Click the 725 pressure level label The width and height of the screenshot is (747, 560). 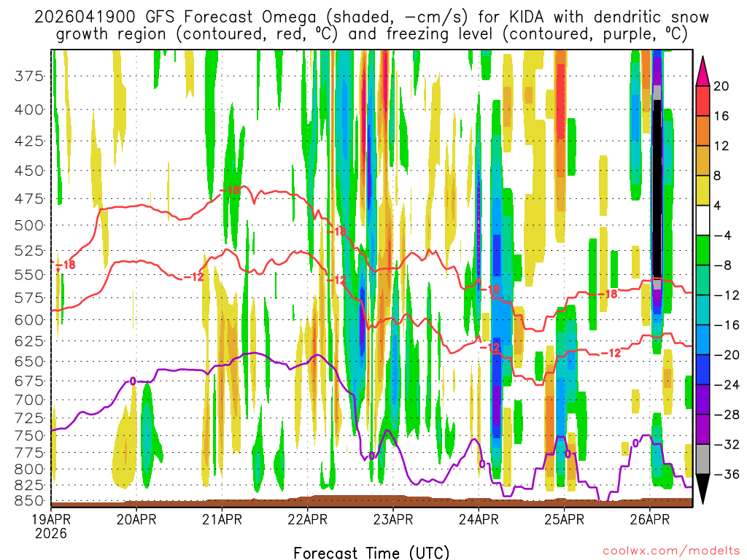tap(29, 418)
